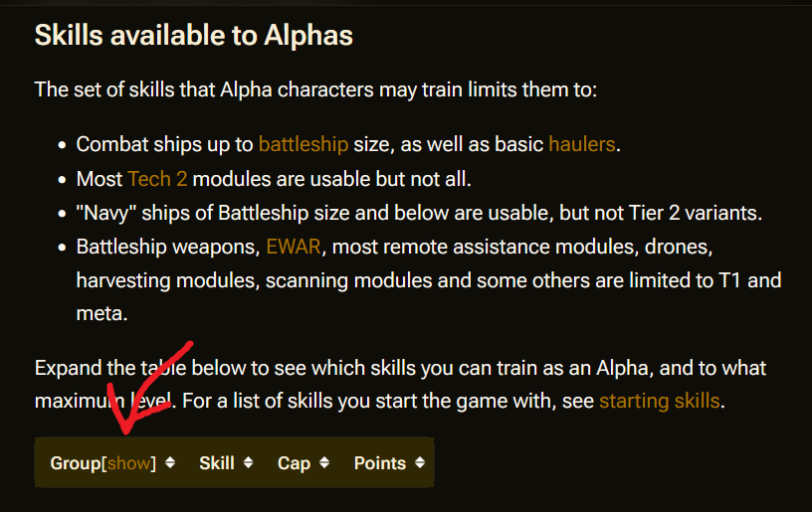Viewport: 812px width, 512px height.
Task: Click the Skill column header label
Action: [217, 463]
